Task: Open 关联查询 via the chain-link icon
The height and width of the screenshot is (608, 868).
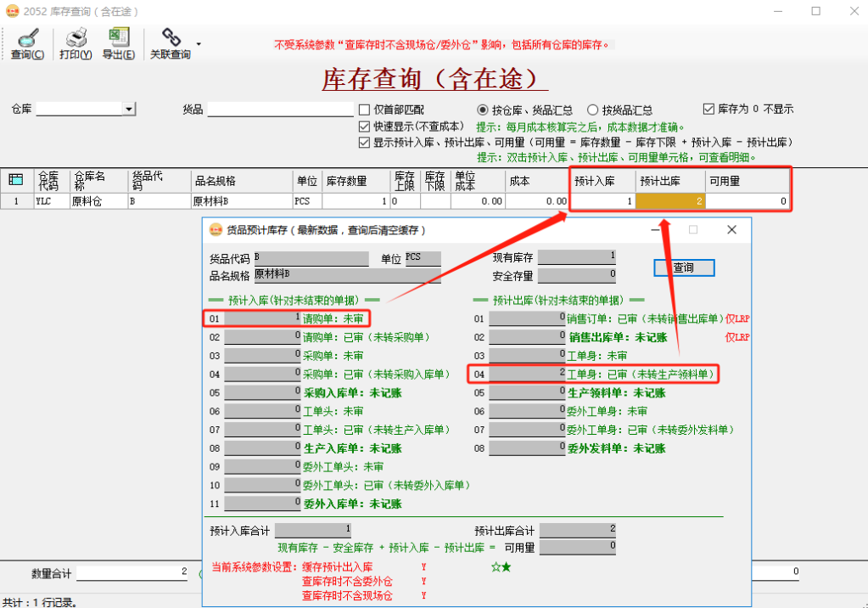Action: point(172,37)
